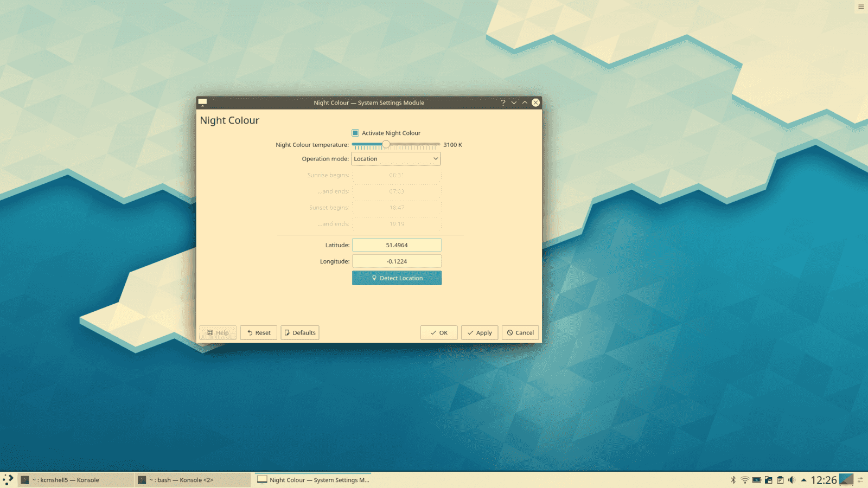Image resolution: width=868 pixels, height=488 pixels.
Task: Click the Bluetooth icon in the system tray
Action: point(733,480)
